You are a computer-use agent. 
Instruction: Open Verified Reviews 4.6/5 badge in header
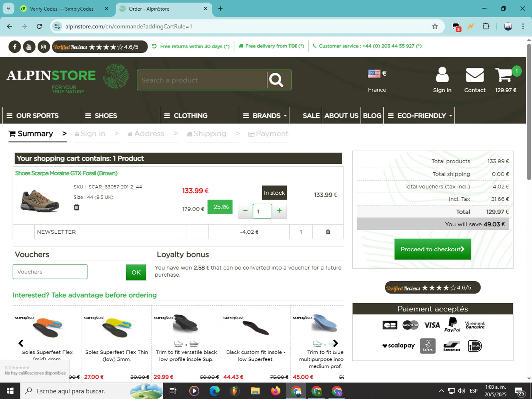click(100, 47)
